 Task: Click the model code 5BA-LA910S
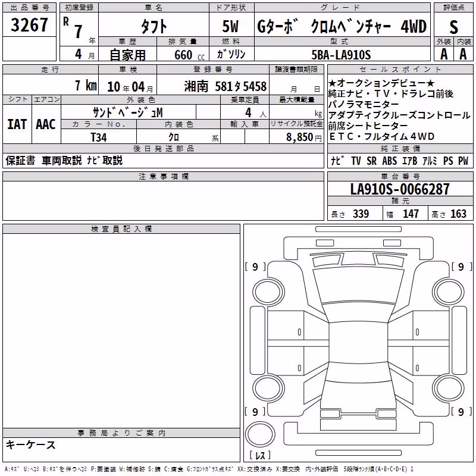click(341, 55)
